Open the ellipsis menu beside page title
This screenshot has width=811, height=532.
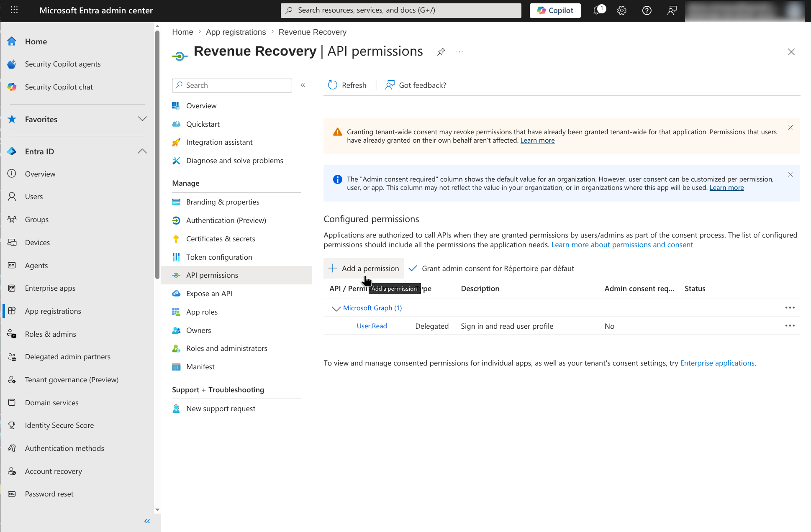(459, 52)
